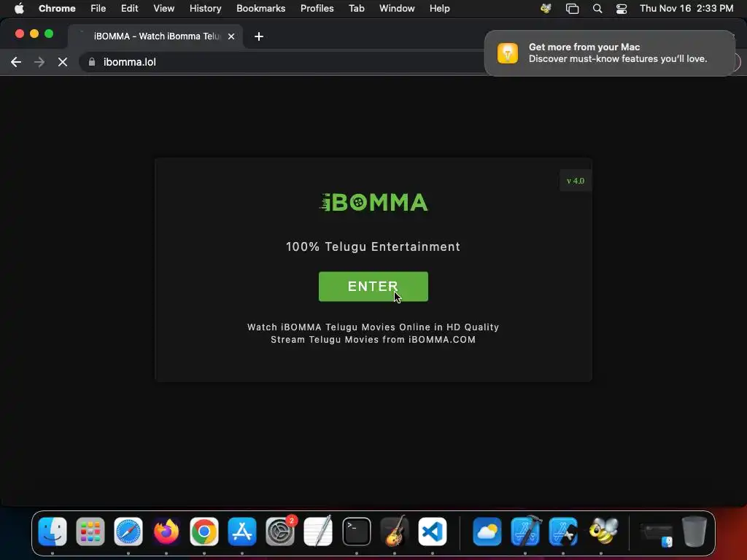
Task: Click the Stage Manager menu bar icon
Action: tap(572, 8)
